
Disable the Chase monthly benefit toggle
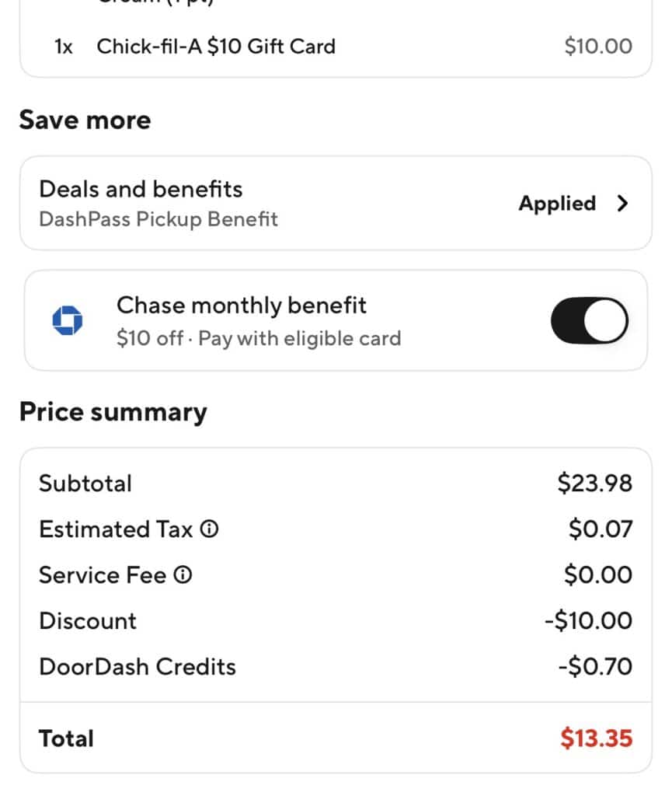(590, 320)
